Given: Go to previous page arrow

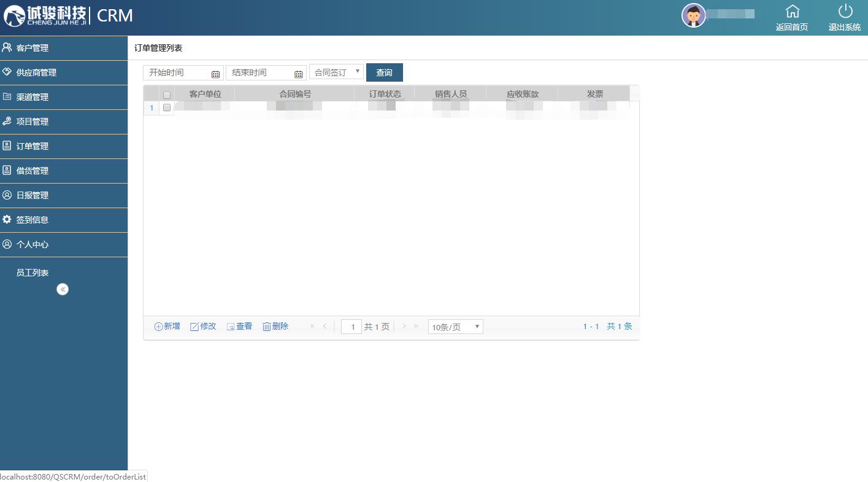Looking at the screenshot, I should coord(325,326).
